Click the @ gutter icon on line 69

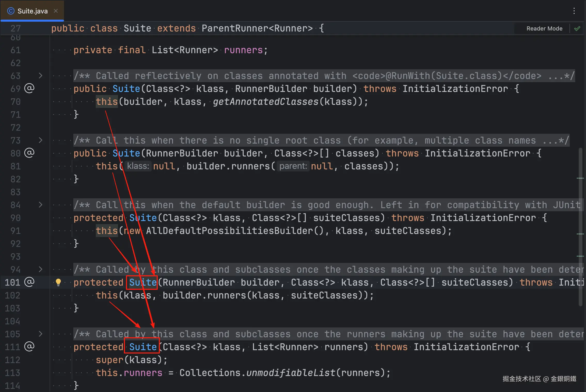29,88
